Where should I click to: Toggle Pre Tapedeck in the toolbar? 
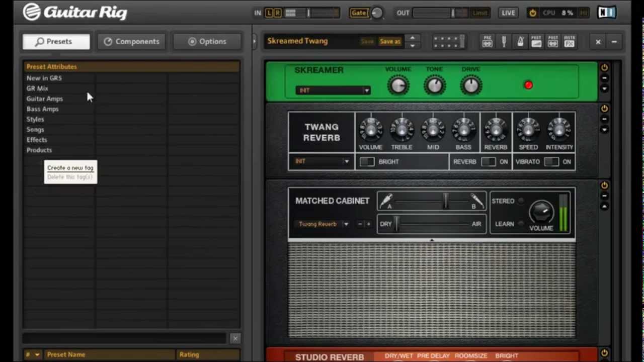pyautogui.click(x=487, y=41)
